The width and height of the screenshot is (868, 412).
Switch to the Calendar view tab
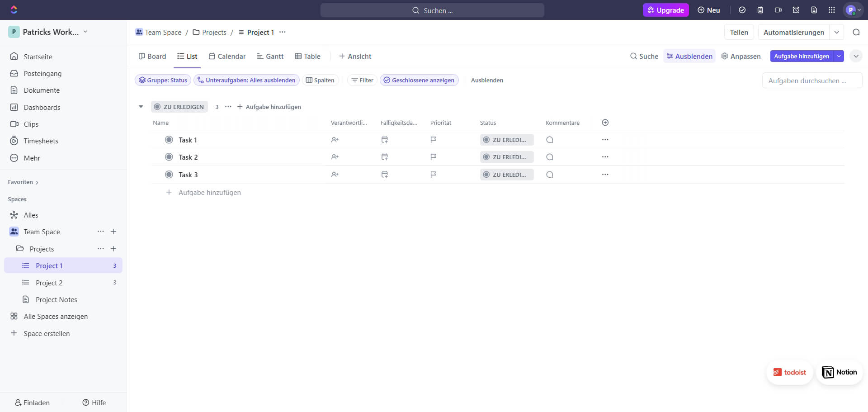(227, 56)
